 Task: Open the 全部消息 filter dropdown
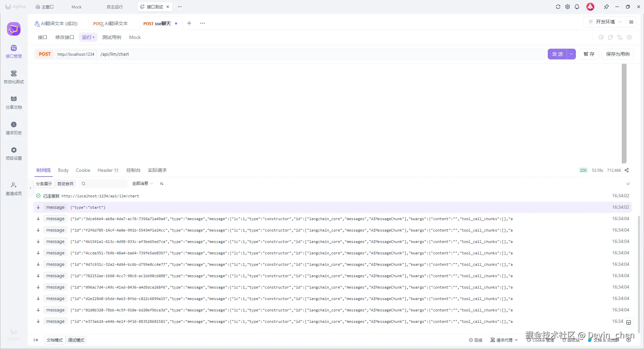tap(143, 184)
